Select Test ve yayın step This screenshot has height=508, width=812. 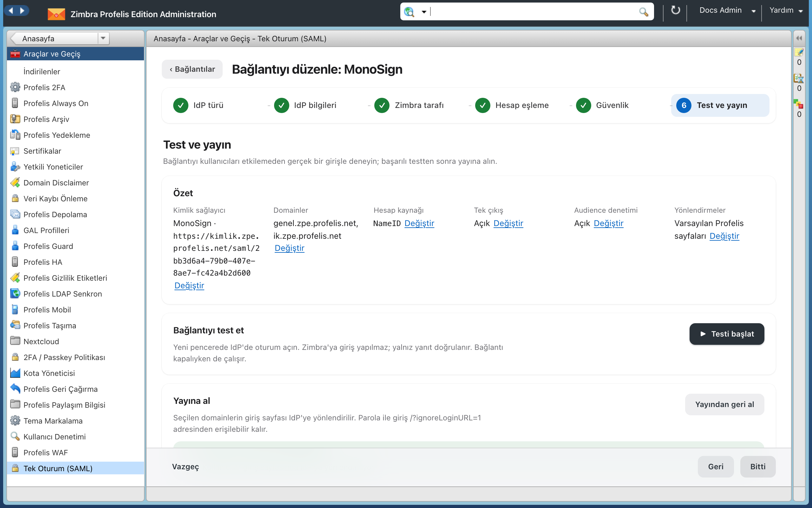(720, 105)
